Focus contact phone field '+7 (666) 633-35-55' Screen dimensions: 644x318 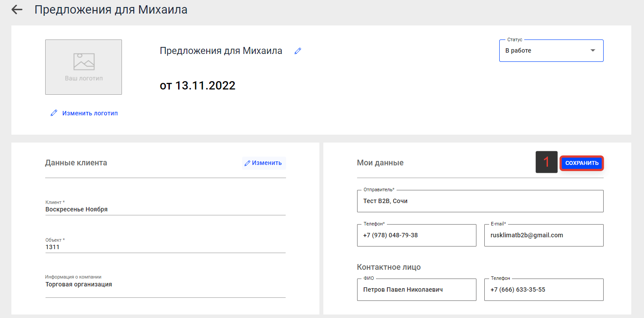pos(544,289)
